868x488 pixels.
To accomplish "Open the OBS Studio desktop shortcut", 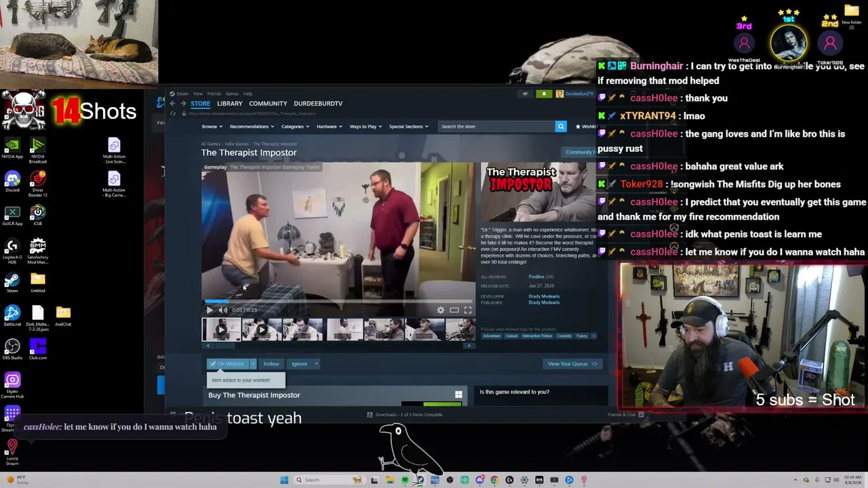I will coord(12,349).
